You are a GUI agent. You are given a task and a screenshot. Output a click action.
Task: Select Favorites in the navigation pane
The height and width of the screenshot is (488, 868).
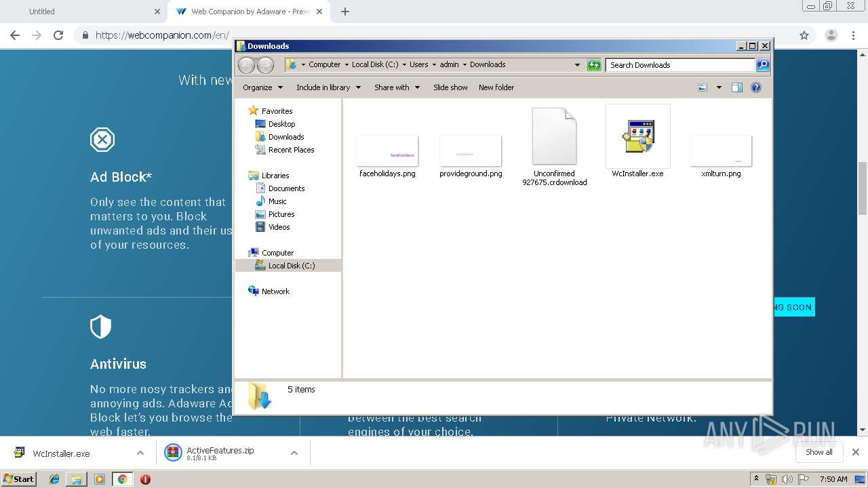[x=277, y=111]
